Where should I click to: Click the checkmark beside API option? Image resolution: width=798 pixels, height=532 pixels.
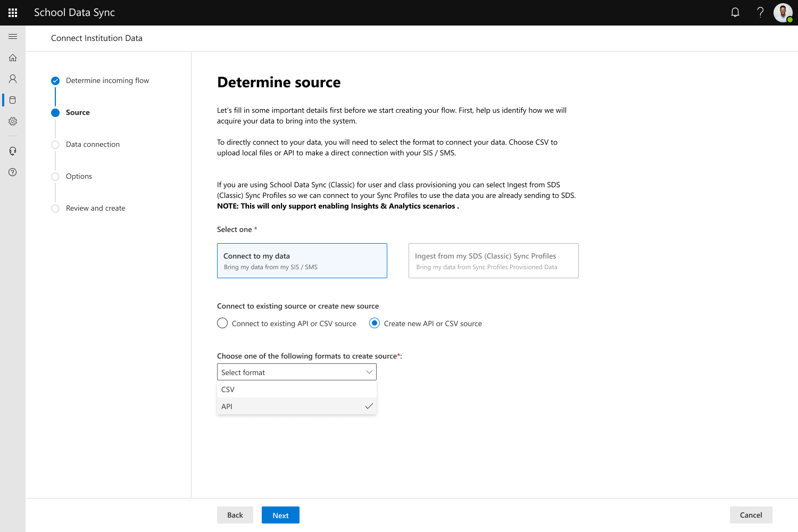pos(369,406)
